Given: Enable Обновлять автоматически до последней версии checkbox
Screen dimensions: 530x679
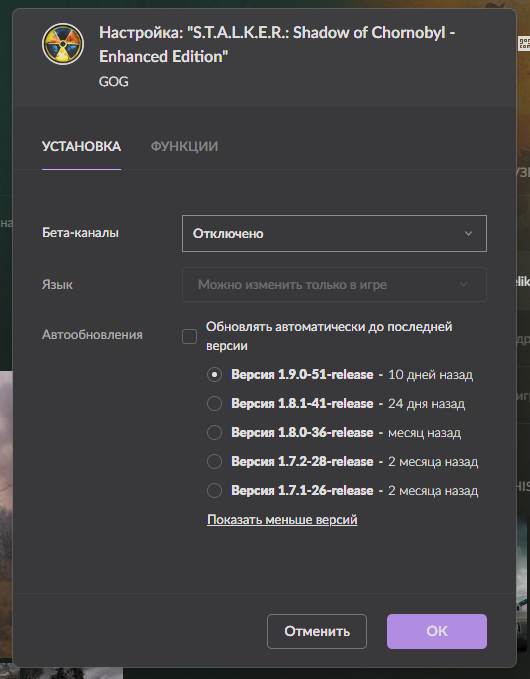Looking at the screenshot, I should point(190,336).
